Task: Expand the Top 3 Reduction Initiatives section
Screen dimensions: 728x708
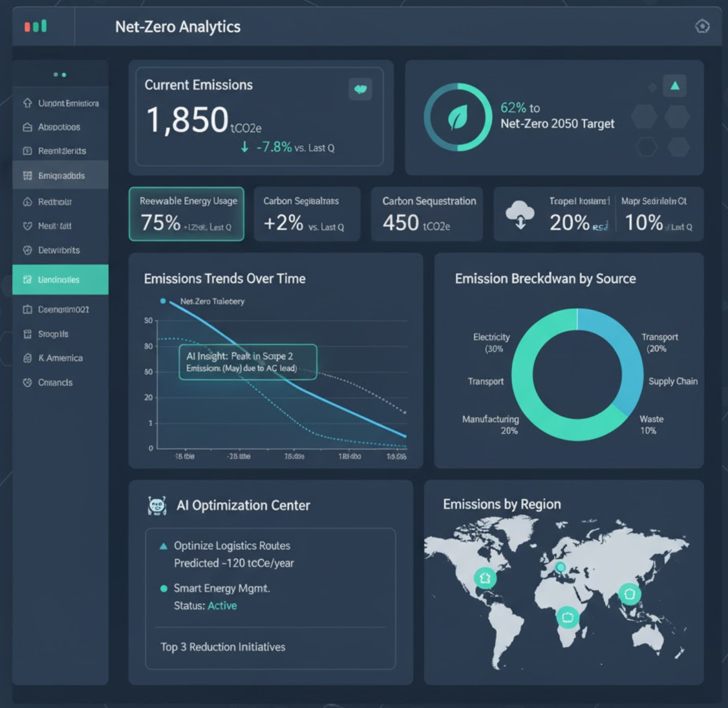Action: [x=223, y=647]
